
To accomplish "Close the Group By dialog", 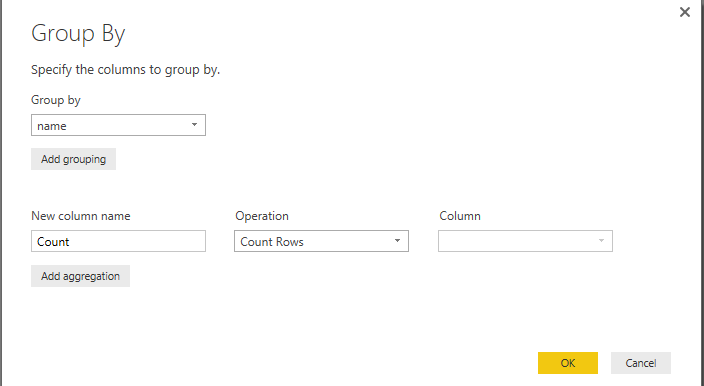I will pos(685,12).
